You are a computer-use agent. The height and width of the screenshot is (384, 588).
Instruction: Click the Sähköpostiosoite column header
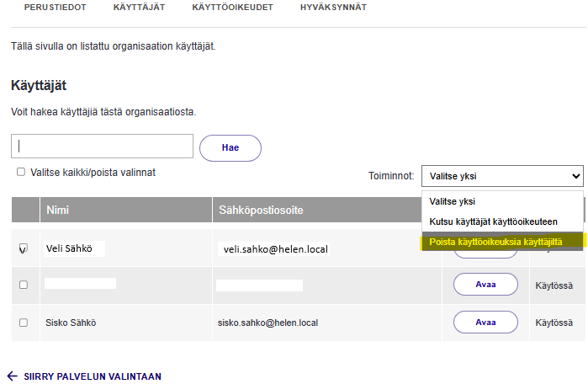click(261, 210)
